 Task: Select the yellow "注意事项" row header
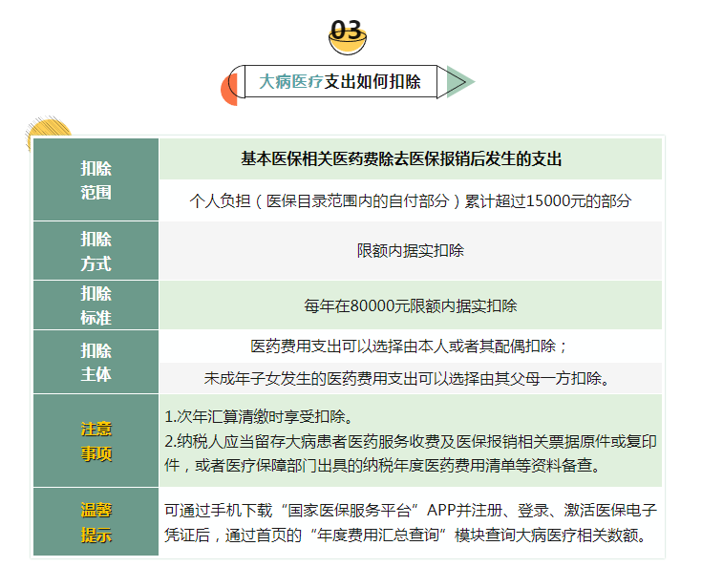click(x=96, y=441)
